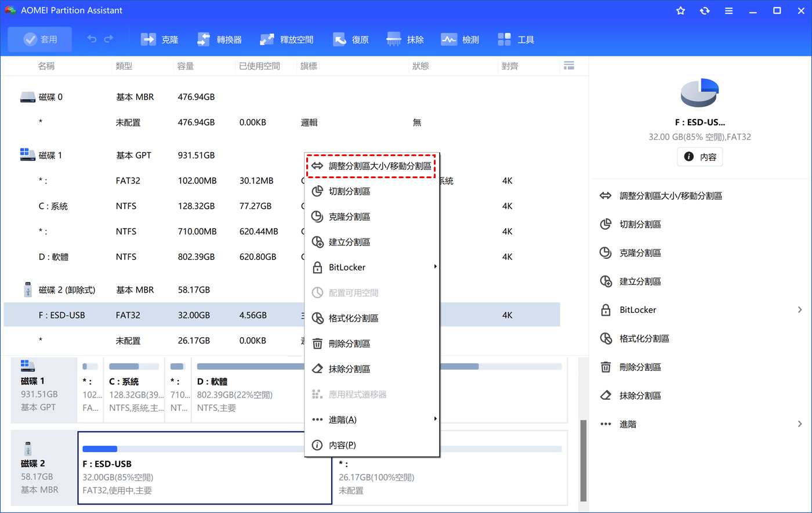Select the 磁碟 2 (卸除式) row
Viewport: 812px width, 513px height.
tap(282, 290)
